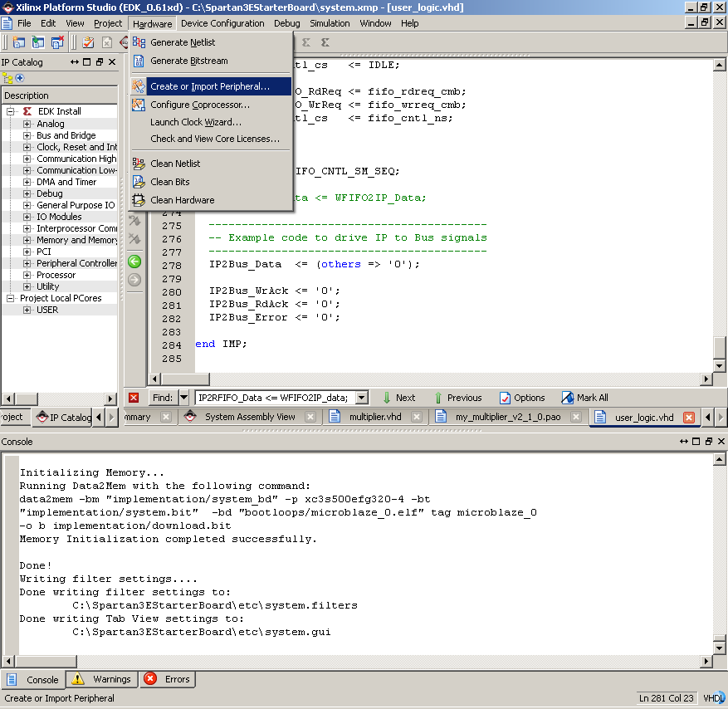Click the green back navigation arrow

[x=134, y=262]
